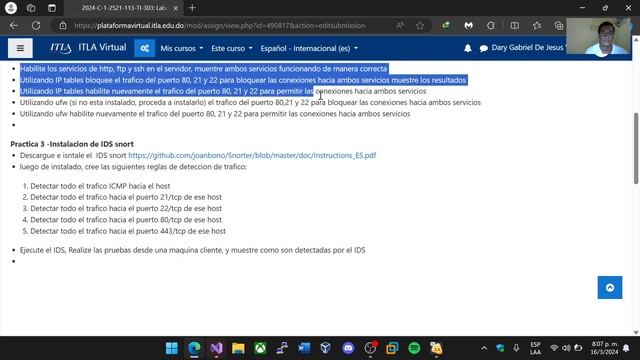The image size is (640, 360).
Task: Open Spotify from the taskbar
Action: coord(414,348)
